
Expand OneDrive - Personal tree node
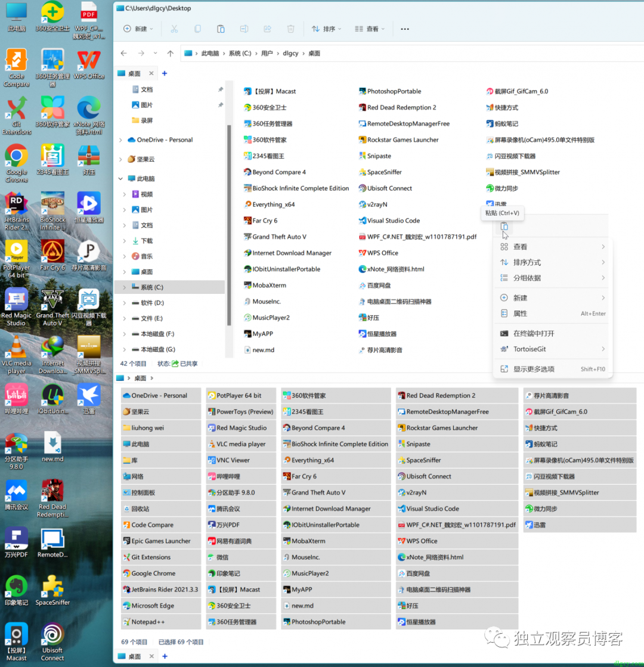[120, 139]
